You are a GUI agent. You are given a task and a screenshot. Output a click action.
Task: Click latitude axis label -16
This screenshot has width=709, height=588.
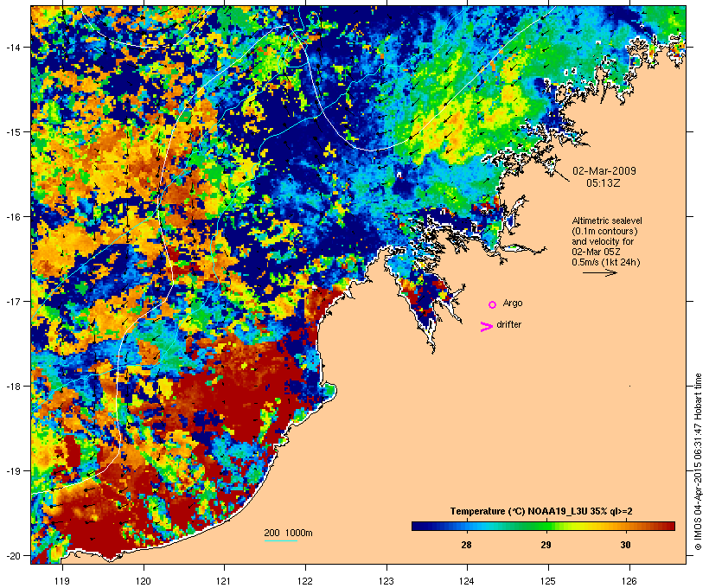point(12,216)
